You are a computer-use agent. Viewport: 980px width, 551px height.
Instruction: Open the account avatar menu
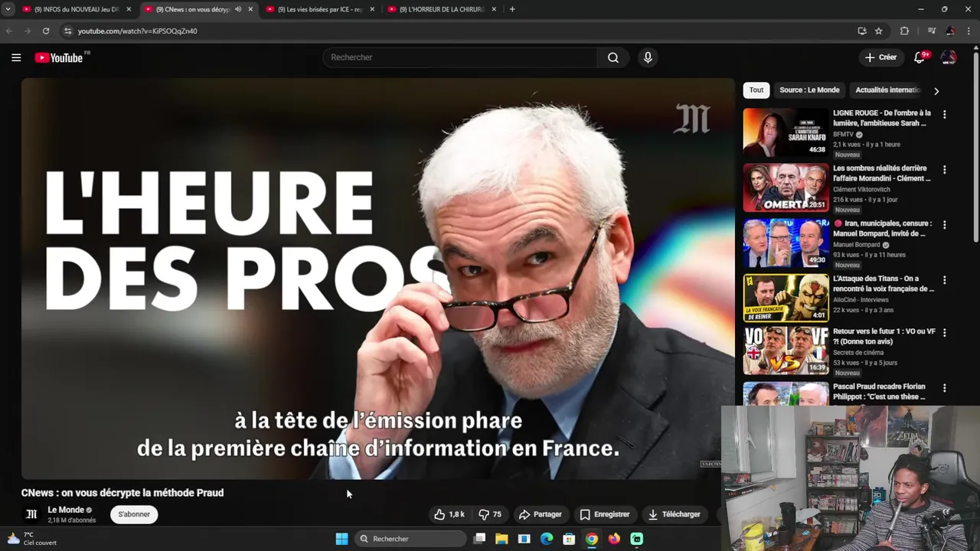[949, 57]
